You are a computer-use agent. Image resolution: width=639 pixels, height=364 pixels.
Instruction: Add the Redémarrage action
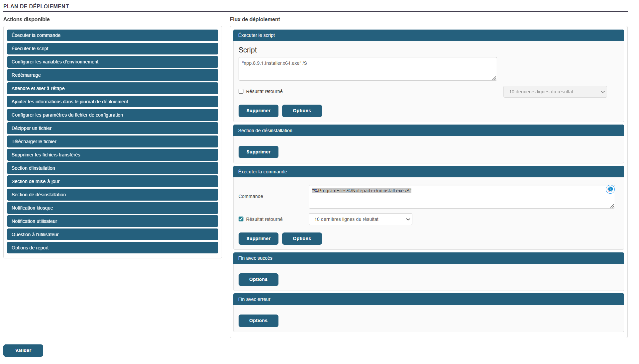click(x=112, y=75)
